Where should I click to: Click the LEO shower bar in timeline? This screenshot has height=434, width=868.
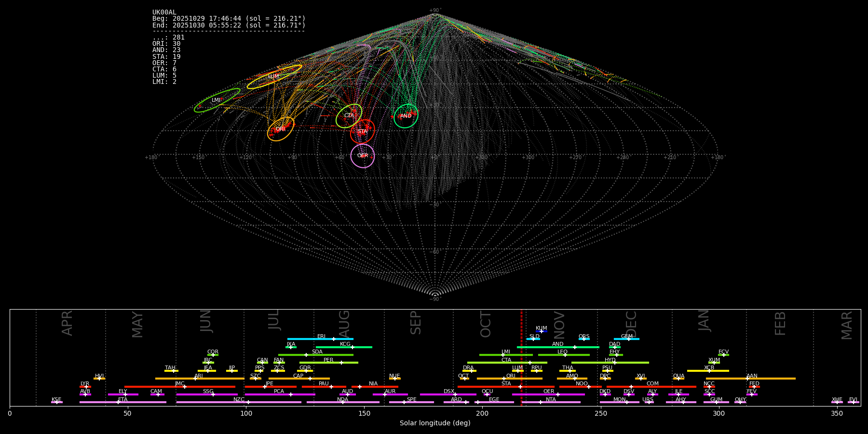(x=564, y=355)
